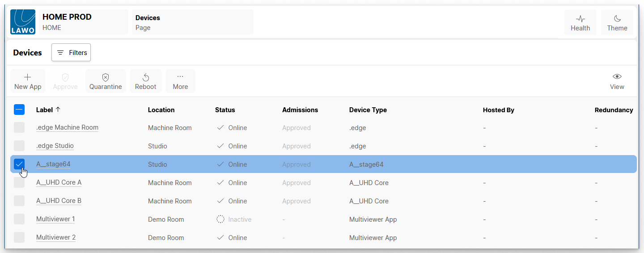Open the Health status panel
Image resolution: width=644 pixels, height=253 pixels.
coord(580,22)
